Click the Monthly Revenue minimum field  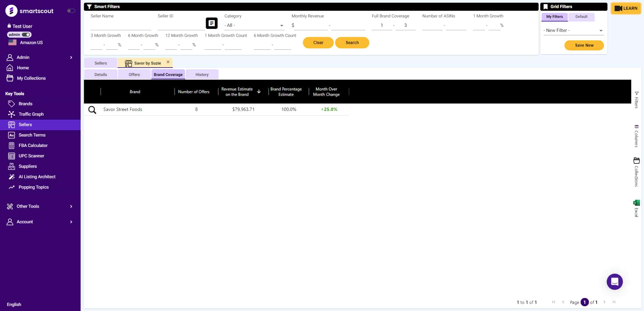311,26
